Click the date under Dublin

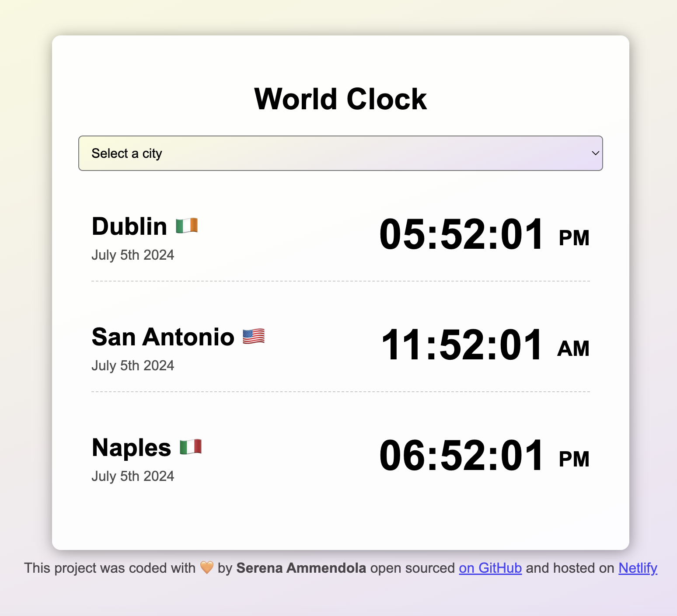coord(133,255)
